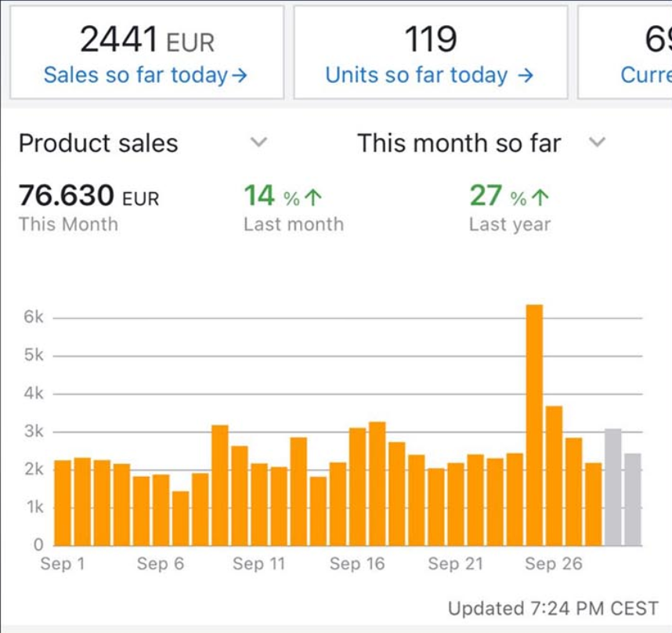
Task: Click the arrow after Sales so far today
Action: click(x=240, y=75)
